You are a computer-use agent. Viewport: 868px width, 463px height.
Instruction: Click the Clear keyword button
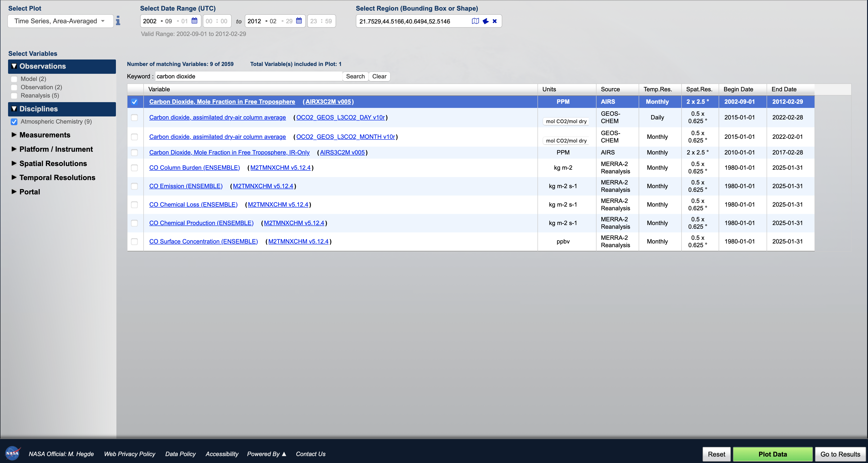click(379, 77)
